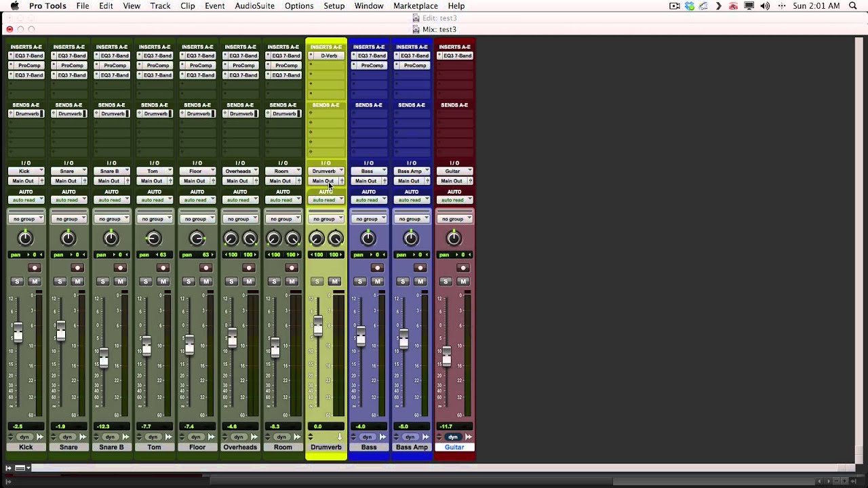Open the Window menu
868x488 pixels.
click(x=369, y=6)
